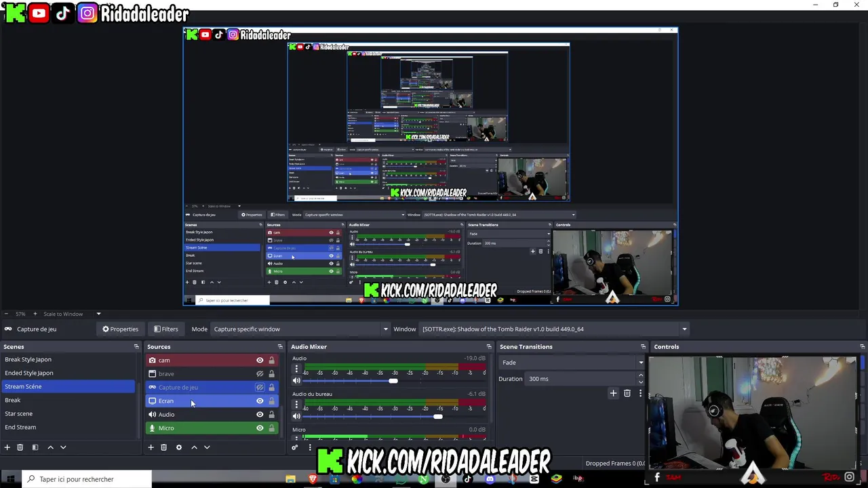Viewport: 868px width, 488px height.
Task: Select the Star scene
Action: click(x=68, y=413)
